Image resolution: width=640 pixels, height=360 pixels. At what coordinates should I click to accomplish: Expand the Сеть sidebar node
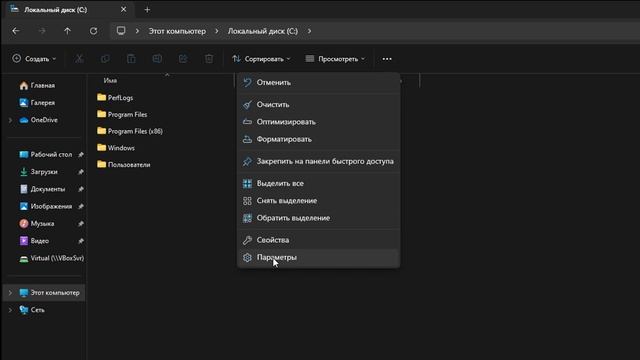[x=10, y=310]
